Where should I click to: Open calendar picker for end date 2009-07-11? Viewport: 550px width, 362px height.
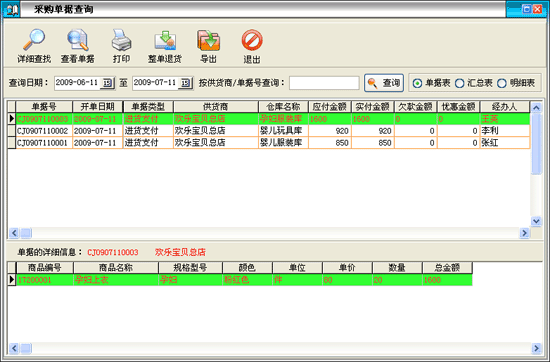pos(185,83)
